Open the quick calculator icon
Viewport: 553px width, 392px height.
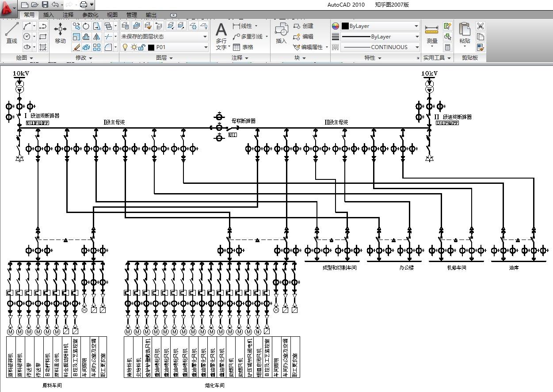pos(448,47)
